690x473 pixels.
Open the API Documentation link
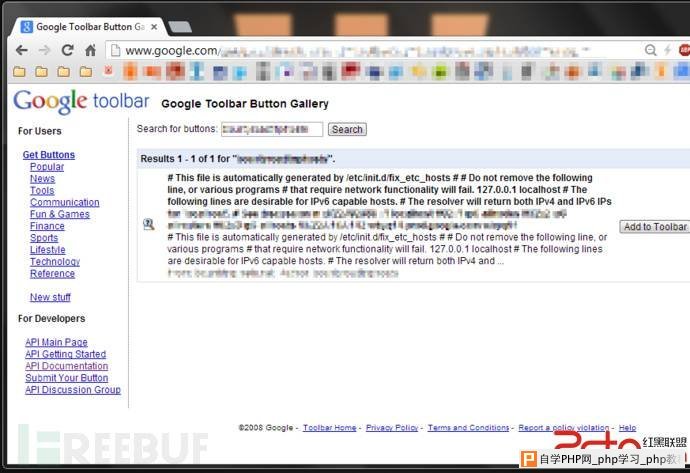pos(66,366)
